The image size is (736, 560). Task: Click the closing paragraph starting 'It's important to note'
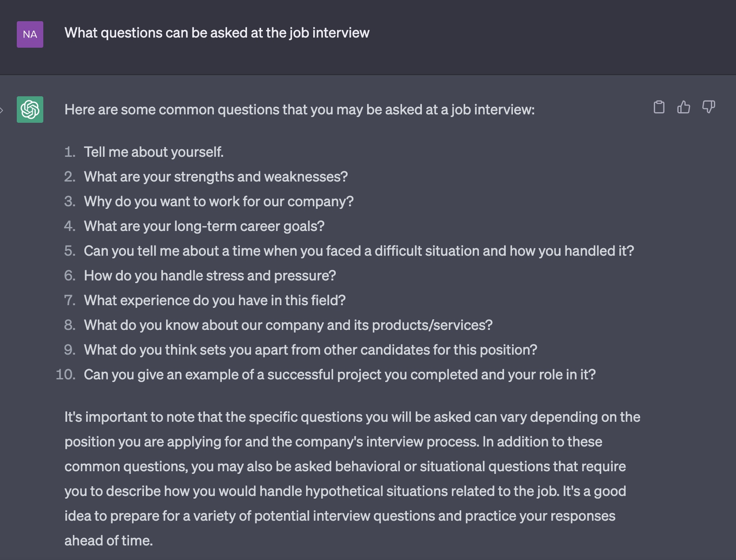353,479
